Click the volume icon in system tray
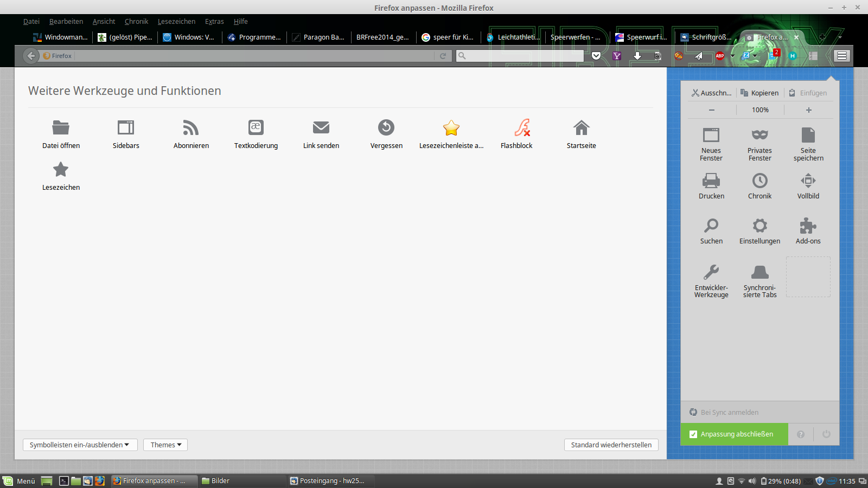Viewport: 868px width, 488px height. [x=752, y=481]
